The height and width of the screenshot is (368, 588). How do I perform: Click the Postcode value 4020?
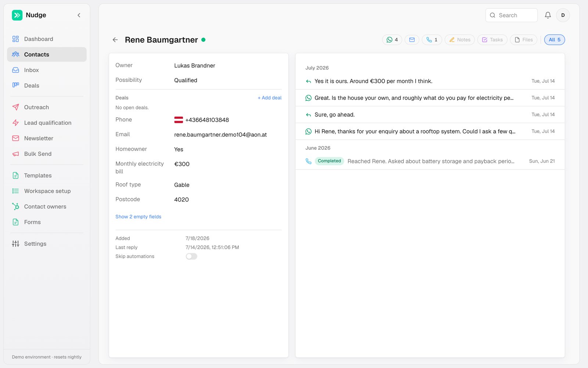pyautogui.click(x=182, y=199)
